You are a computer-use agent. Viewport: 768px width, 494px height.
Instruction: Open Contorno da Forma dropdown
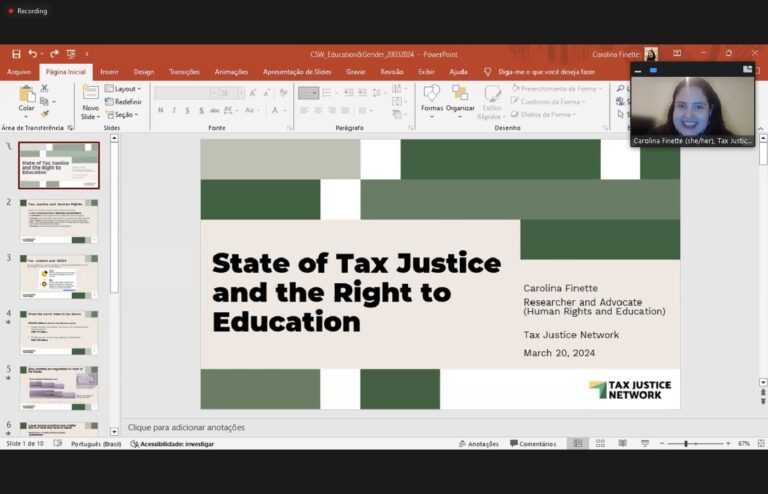[548, 101]
